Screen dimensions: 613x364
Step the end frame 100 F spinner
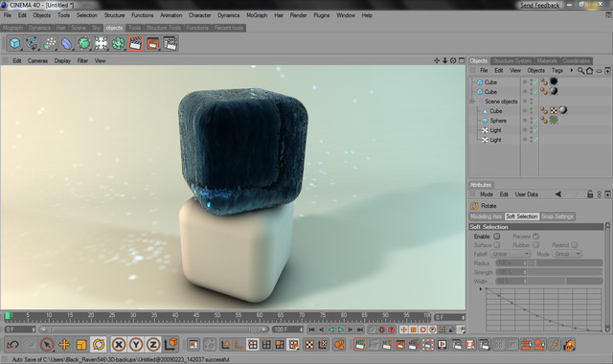(301, 330)
